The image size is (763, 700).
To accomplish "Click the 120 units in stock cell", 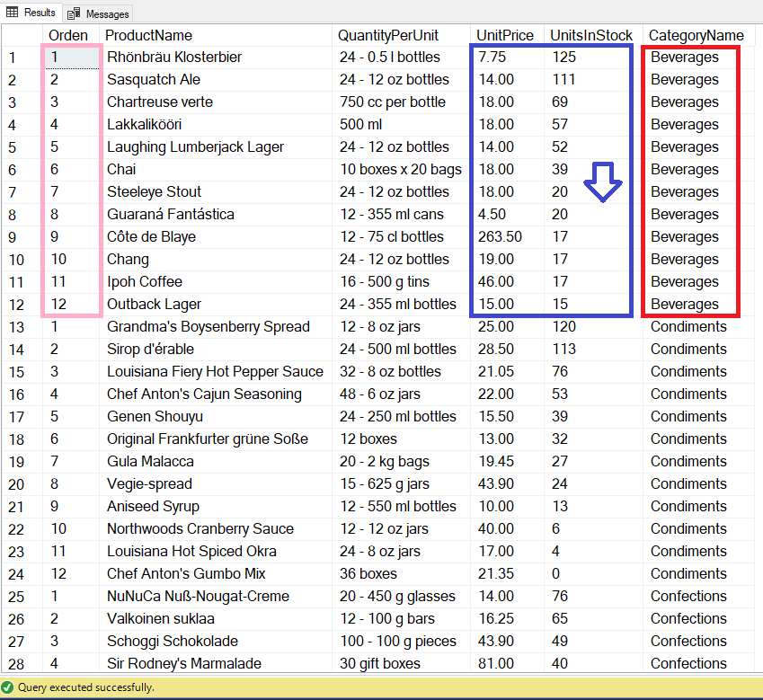I will point(594,326).
